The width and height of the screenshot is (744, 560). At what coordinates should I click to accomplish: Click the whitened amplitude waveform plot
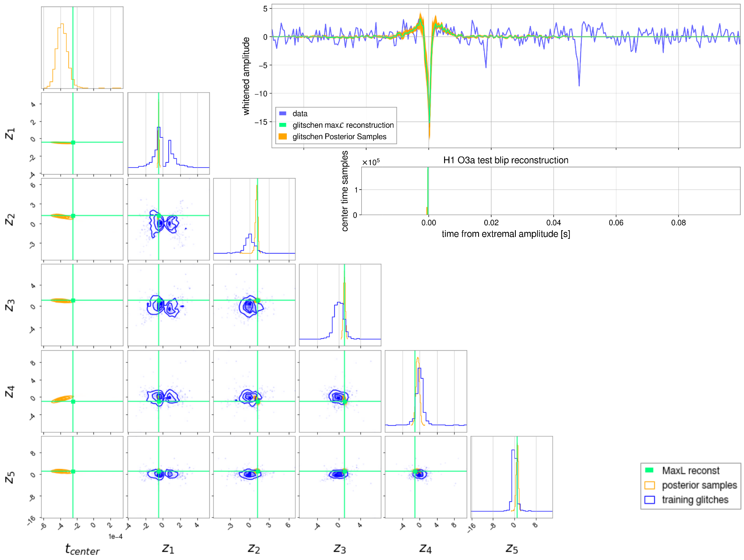tap(506, 76)
